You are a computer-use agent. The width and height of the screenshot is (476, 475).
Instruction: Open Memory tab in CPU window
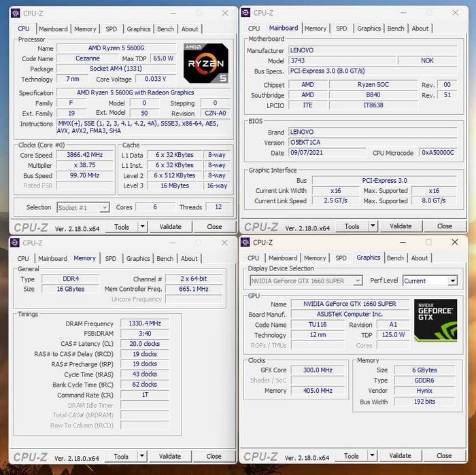(85, 29)
